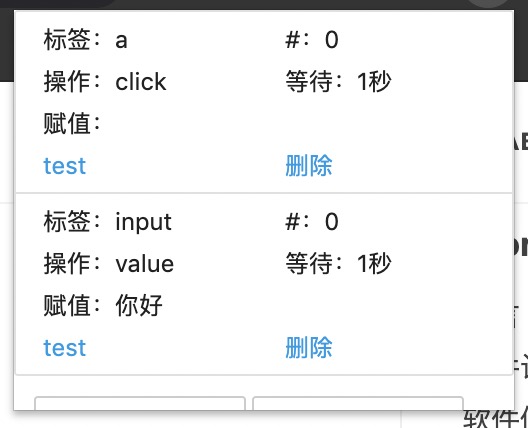Run test link of the input rule
Screen dimensions: 528x428
pos(65,348)
